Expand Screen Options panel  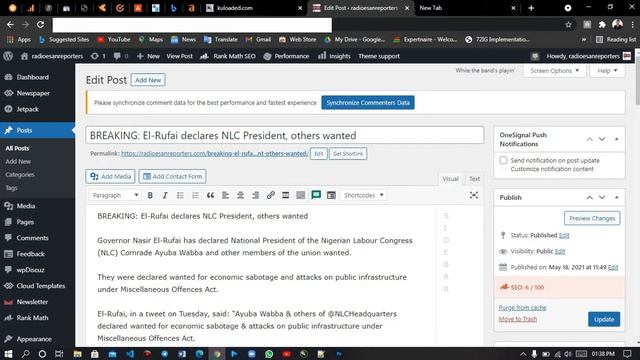coord(554,71)
